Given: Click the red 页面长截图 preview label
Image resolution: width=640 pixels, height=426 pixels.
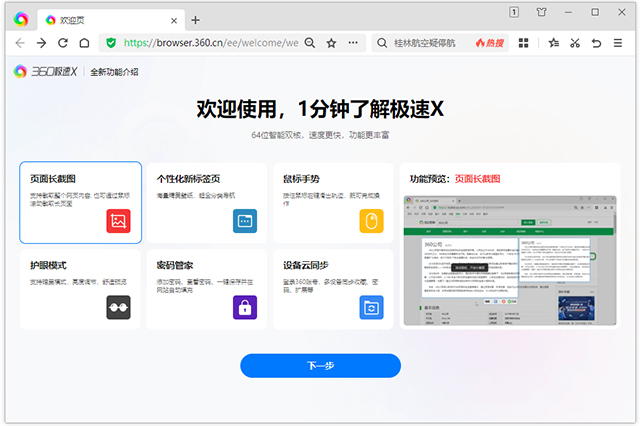Looking at the screenshot, I should 477,179.
